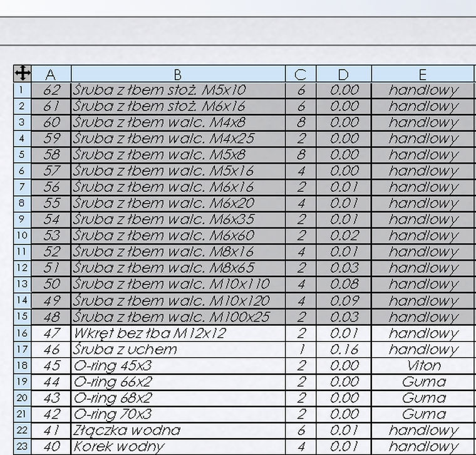The width and height of the screenshot is (476, 455).
Task: Select column D header
Action: [344, 74]
